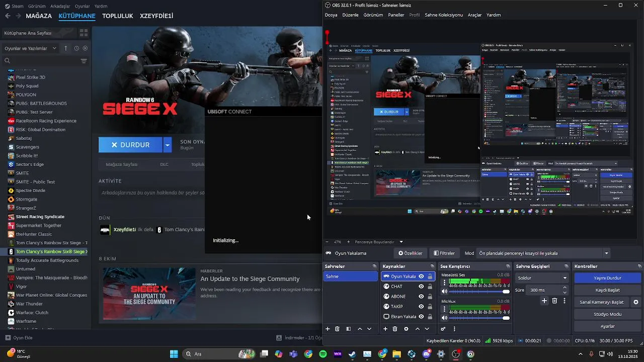Image resolution: width=644 pixels, height=362 pixels.
Task: Pop out the Ses Karıştırıcı dock panel
Action: click(x=509, y=266)
